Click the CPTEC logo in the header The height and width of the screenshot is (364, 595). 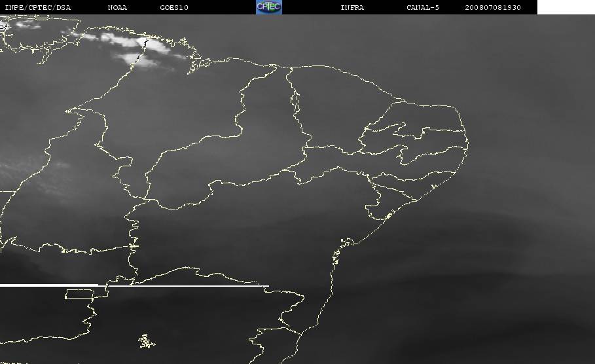tap(268, 7)
